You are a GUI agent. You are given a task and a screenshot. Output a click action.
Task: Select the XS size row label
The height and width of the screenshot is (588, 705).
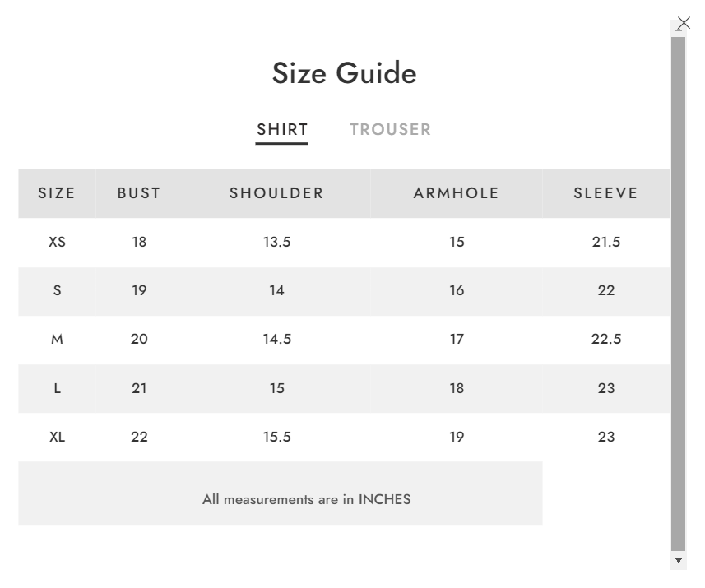pyautogui.click(x=57, y=242)
